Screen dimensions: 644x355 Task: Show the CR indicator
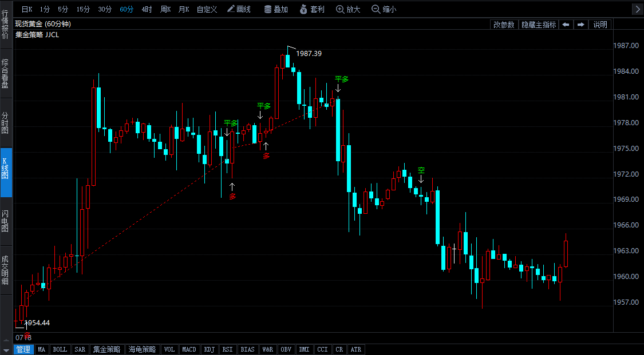tap(339, 349)
